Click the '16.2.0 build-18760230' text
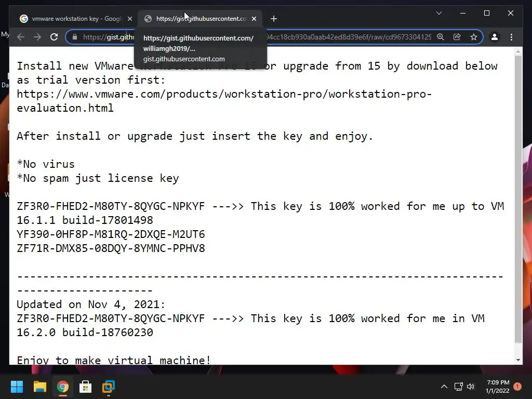Screen dimensions: 532x399 click(85, 332)
